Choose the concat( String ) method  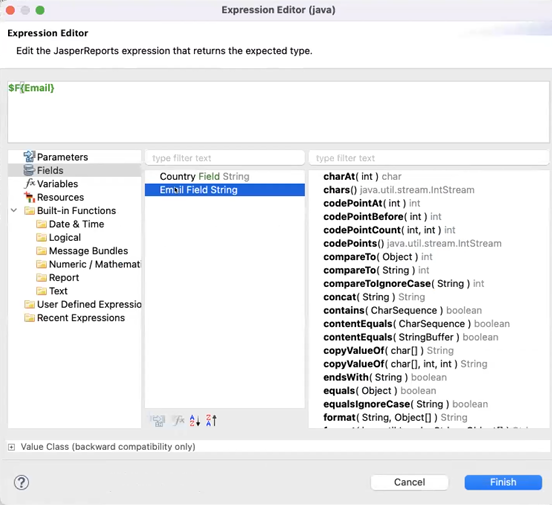click(374, 297)
